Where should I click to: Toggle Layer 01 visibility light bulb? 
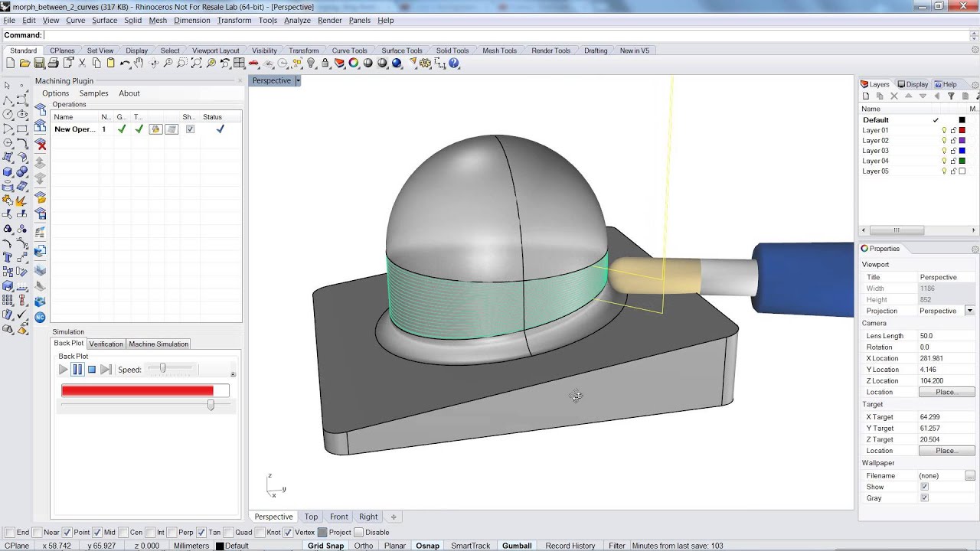[944, 130]
